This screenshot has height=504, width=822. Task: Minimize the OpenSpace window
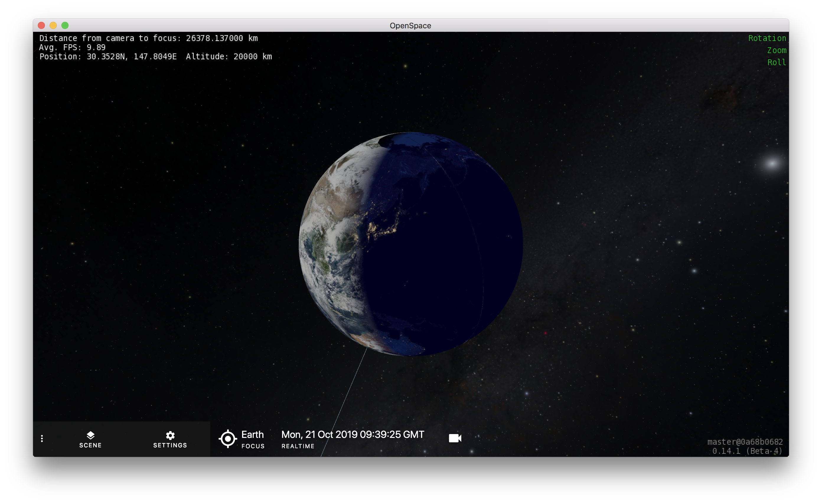coord(53,25)
